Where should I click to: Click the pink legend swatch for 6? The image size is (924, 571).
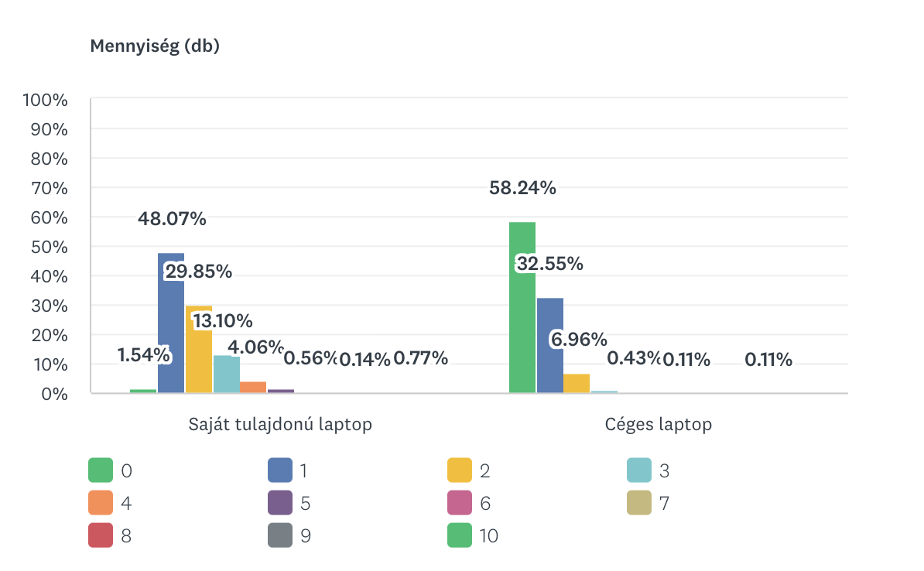tap(460, 503)
